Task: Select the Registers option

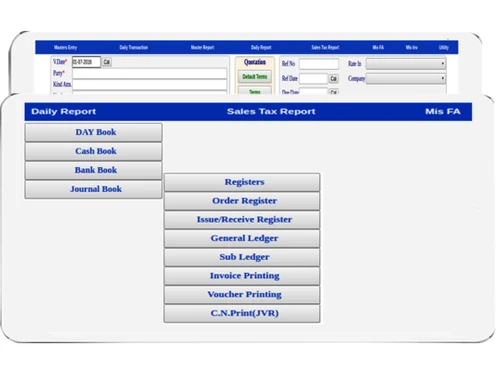Action: click(242, 182)
